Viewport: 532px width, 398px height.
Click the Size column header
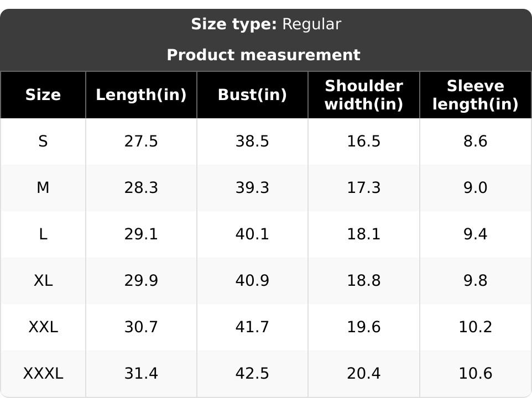(43, 95)
